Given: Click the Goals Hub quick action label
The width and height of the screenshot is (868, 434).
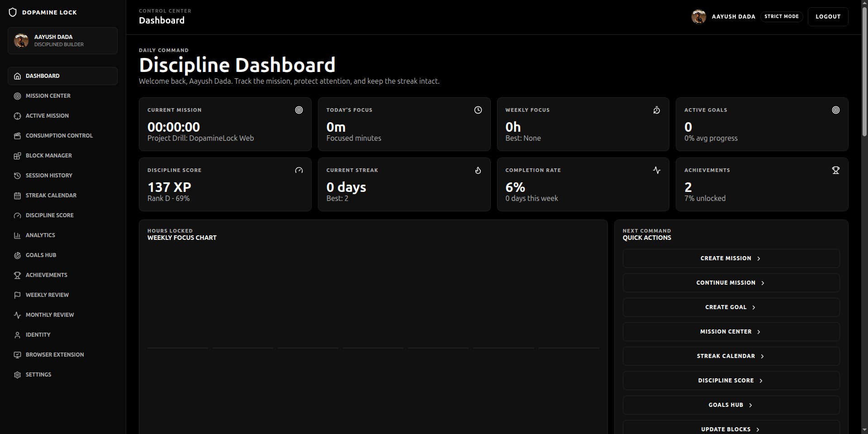Looking at the screenshot, I should tap(726, 405).
